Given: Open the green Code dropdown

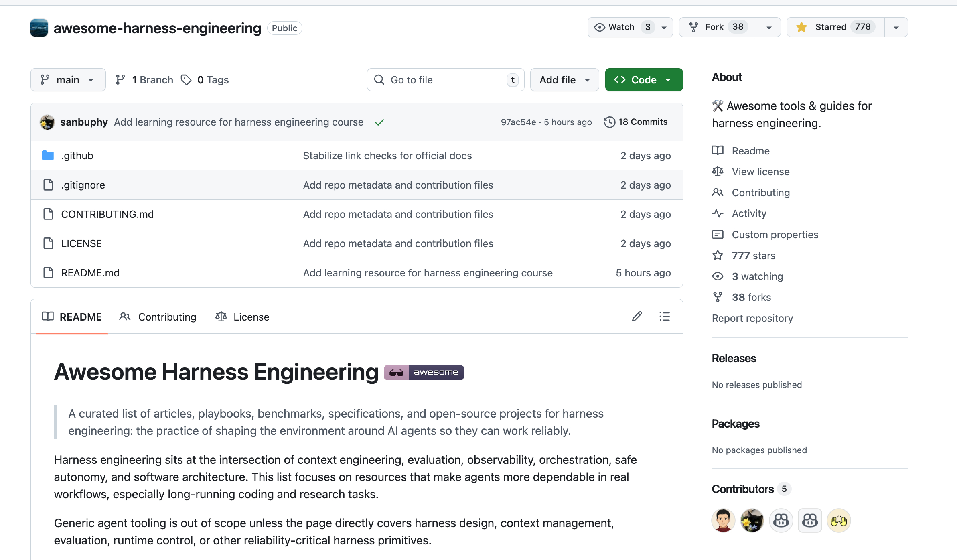Looking at the screenshot, I should (643, 80).
